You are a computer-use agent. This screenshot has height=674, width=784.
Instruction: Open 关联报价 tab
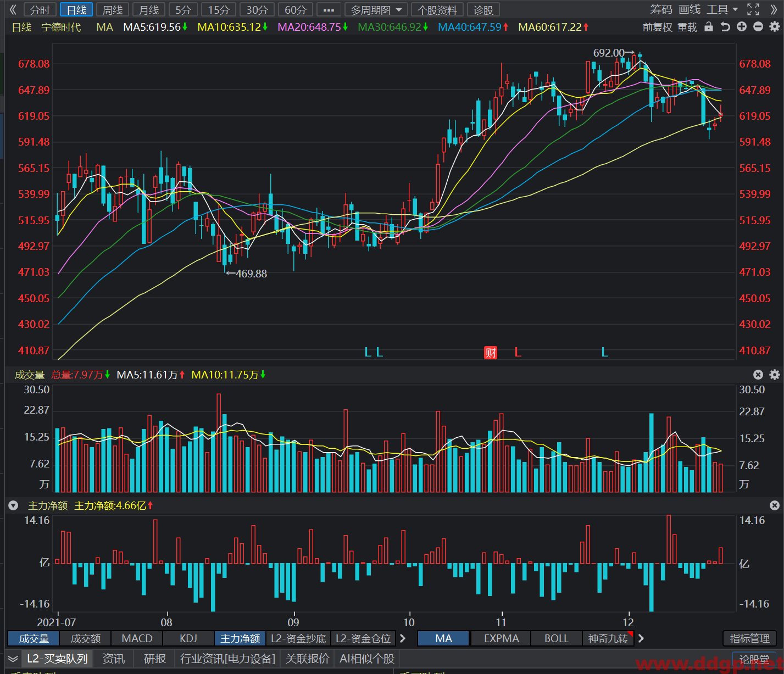tap(307, 659)
